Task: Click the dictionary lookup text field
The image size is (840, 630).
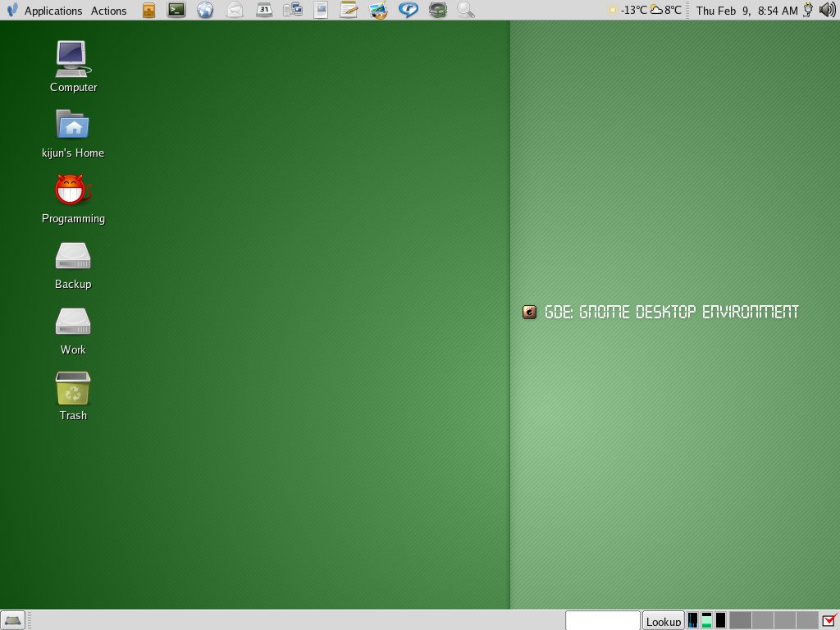Action: coord(603,620)
